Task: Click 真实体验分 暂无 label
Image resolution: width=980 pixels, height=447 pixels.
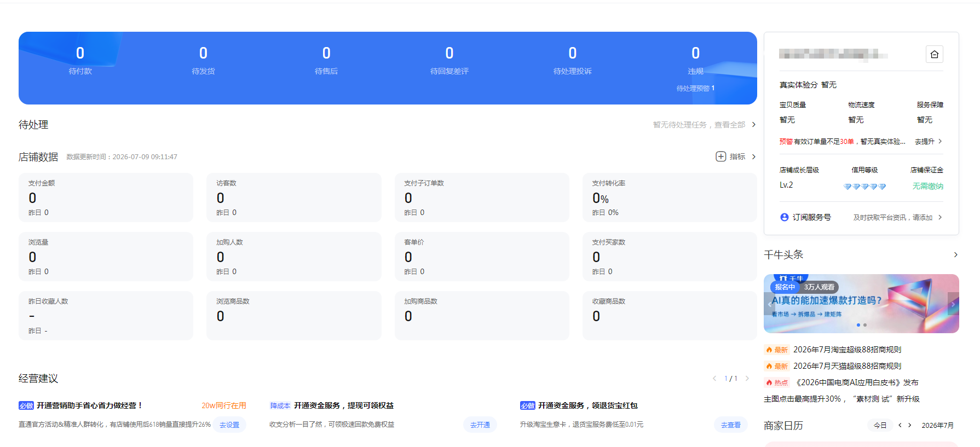Action: point(808,85)
